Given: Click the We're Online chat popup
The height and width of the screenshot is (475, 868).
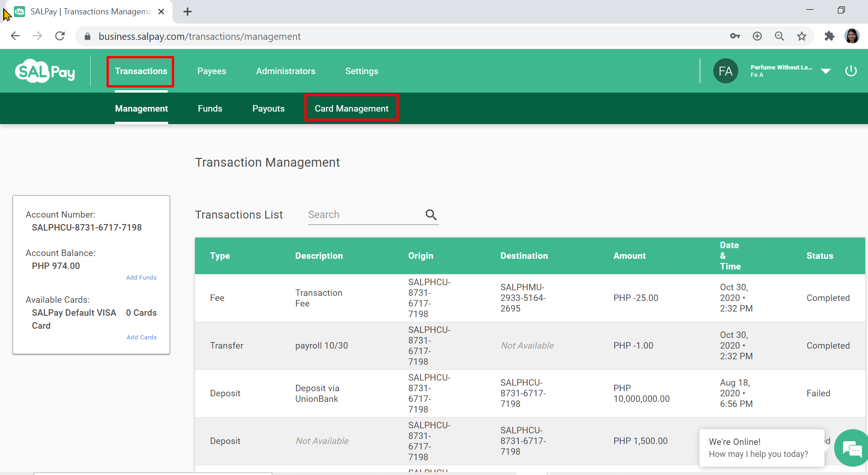Looking at the screenshot, I should coord(761,448).
